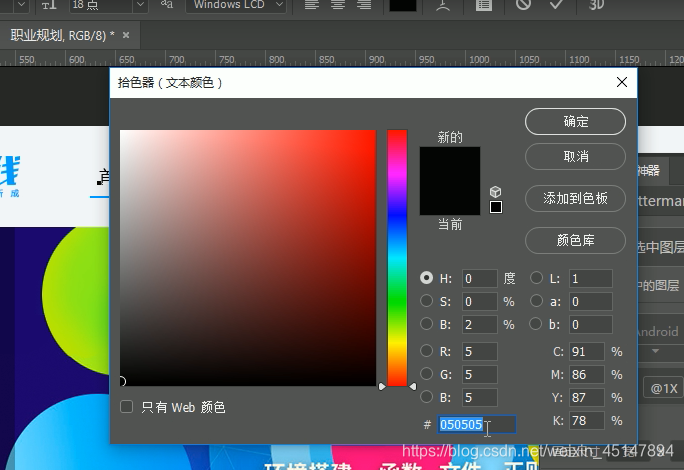Click the M magenta percent field
Screen dimensions: 684x470
(x=587, y=374)
